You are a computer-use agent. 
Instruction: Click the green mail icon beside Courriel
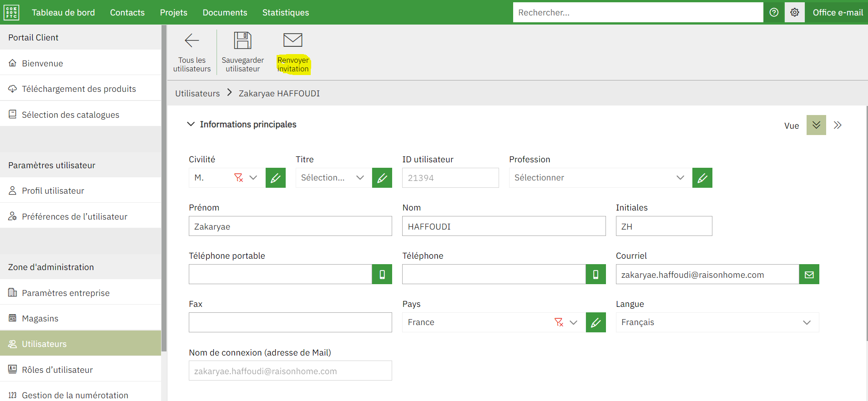[809, 275]
